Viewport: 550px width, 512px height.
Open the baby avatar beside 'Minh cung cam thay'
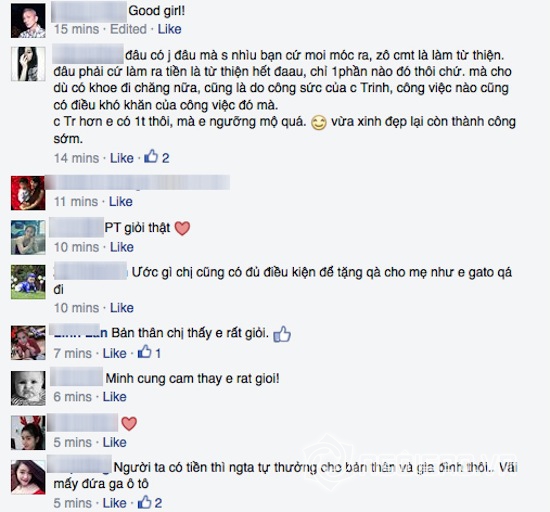coord(28,388)
